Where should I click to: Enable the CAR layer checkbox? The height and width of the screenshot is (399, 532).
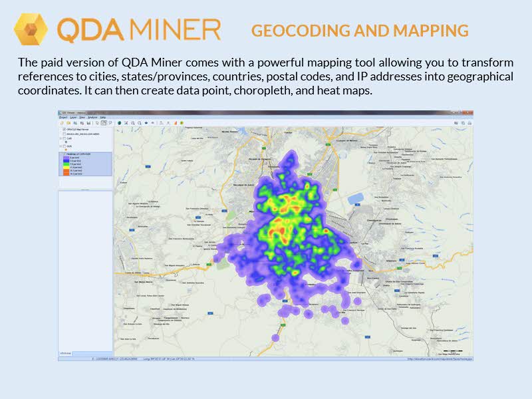(64, 138)
